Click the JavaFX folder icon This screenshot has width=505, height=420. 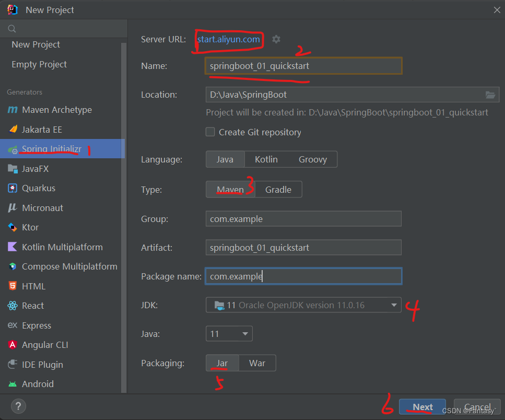click(x=13, y=169)
